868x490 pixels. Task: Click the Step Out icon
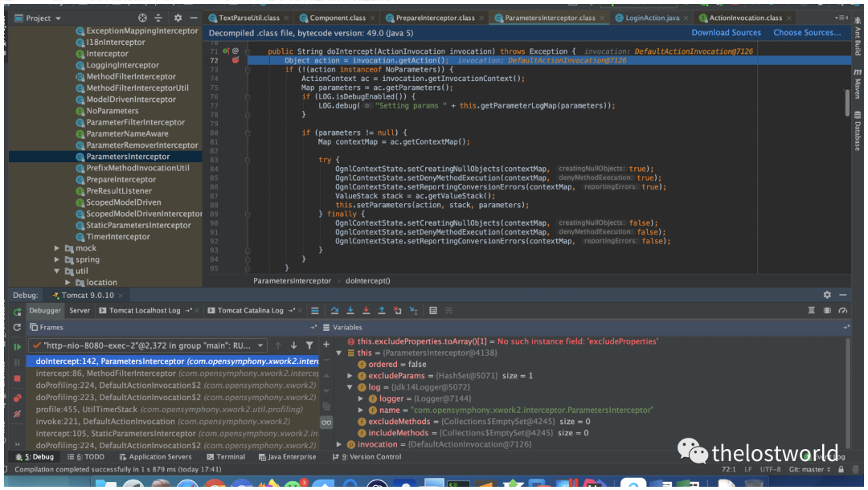pos(382,311)
